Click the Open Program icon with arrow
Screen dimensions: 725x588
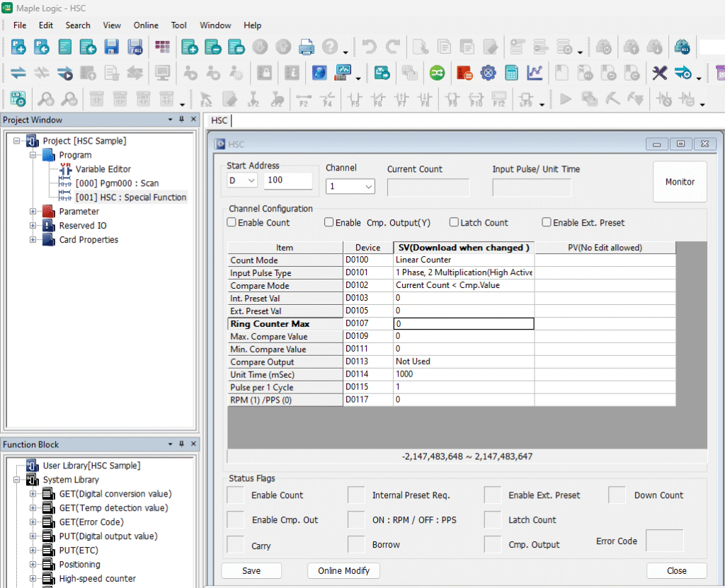(88, 47)
